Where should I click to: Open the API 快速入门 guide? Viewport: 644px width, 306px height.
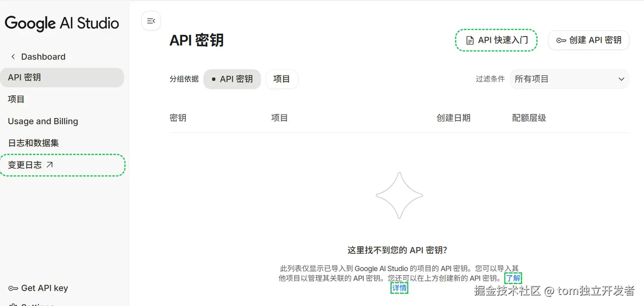click(x=496, y=40)
